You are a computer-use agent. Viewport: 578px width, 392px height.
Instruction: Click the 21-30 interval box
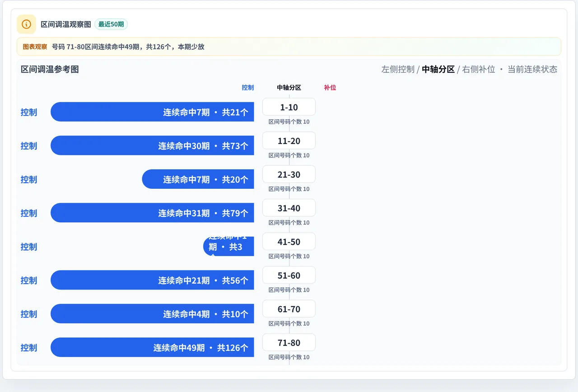coord(289,174)
